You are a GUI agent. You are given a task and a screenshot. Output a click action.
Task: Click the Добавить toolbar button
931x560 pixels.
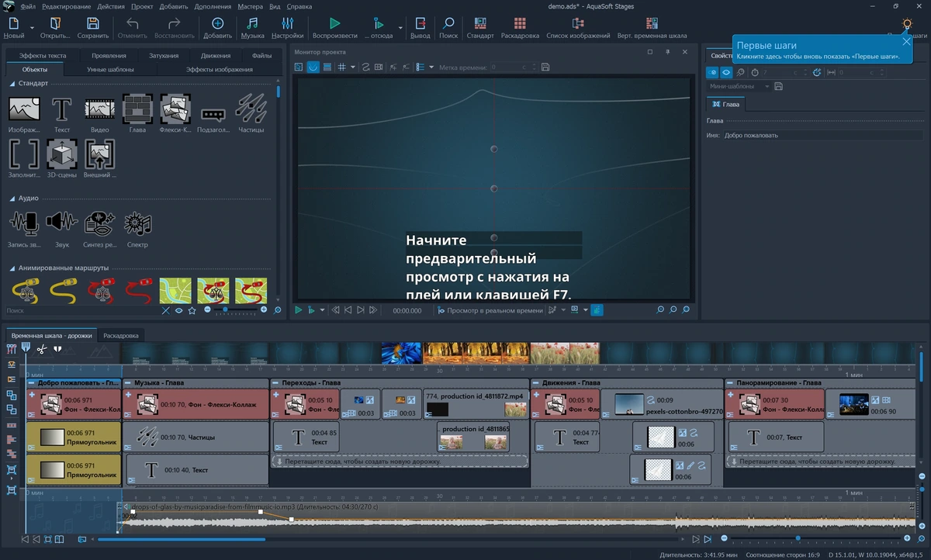[x=217, y=28]
